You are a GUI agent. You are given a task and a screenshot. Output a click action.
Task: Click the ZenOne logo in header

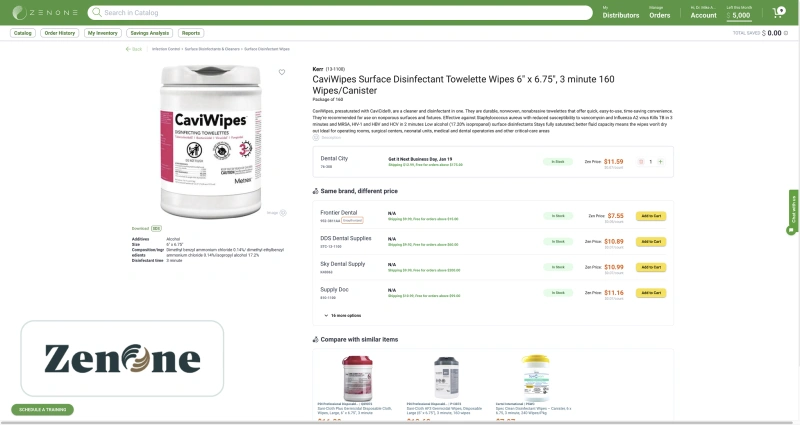(x=45, y=12)
